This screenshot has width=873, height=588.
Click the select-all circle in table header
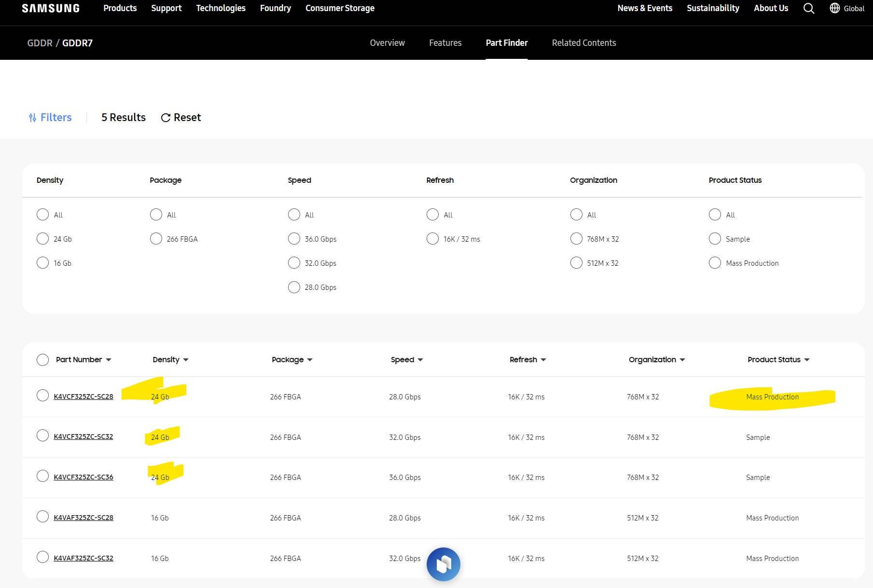(42, 359)
